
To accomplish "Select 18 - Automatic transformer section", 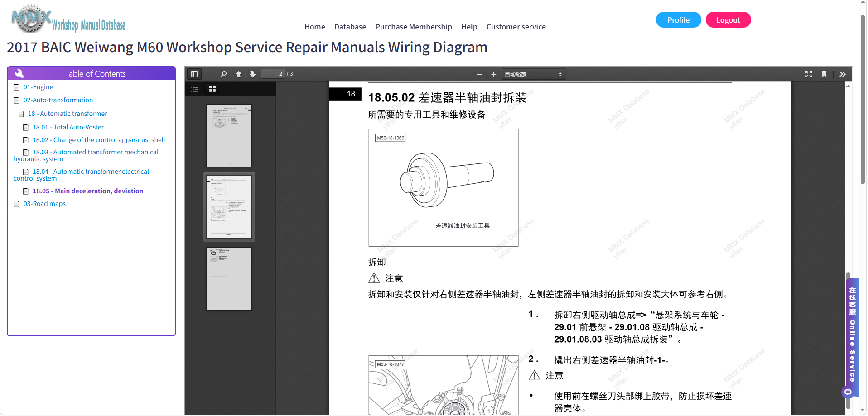I will tap(68, 114).
